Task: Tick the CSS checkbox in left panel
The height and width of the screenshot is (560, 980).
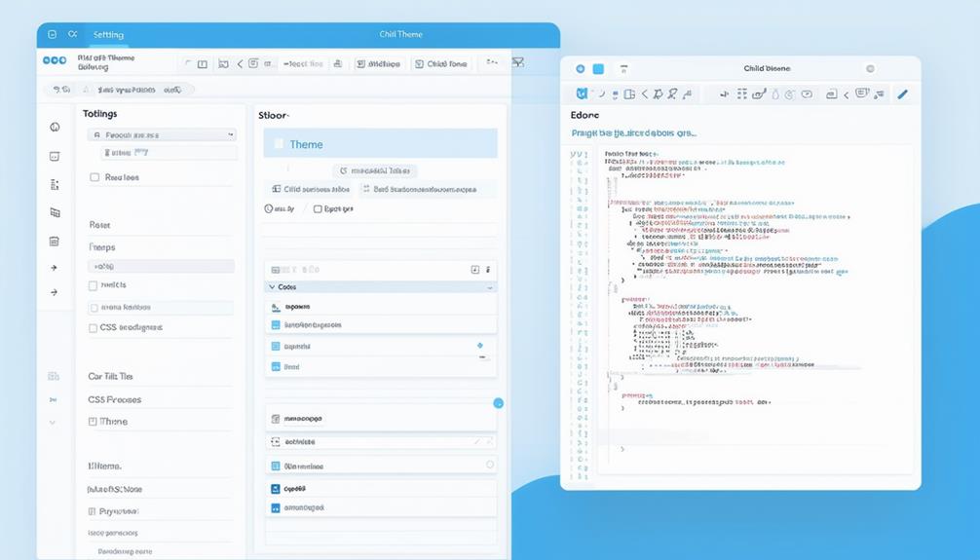Action: click(94, 328)
